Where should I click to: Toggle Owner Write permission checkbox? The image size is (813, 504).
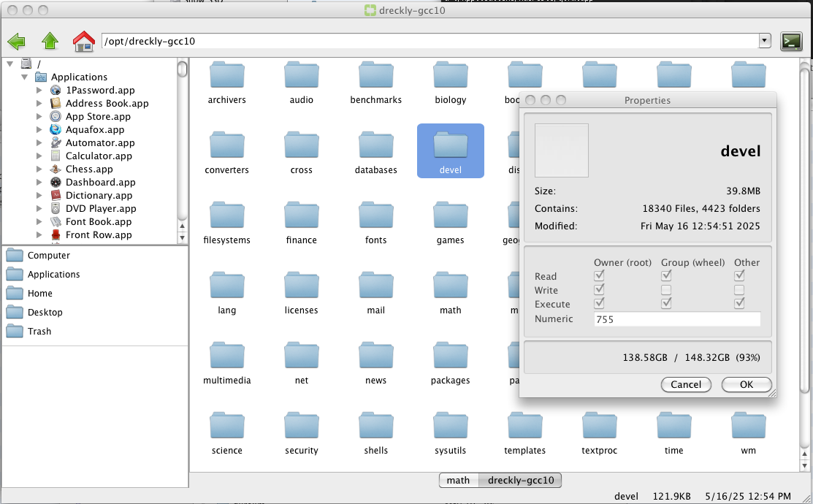pos(599,289)
